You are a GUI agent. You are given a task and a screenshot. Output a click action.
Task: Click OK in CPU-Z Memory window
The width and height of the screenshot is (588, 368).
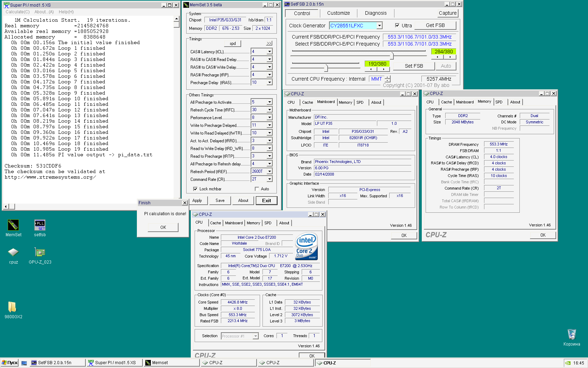543,235
